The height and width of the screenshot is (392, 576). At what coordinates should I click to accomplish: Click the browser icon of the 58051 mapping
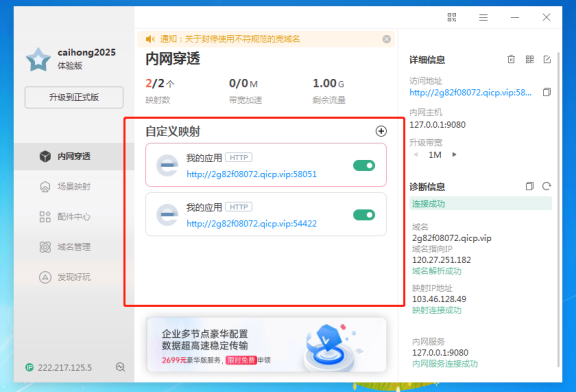coord(167,165)
